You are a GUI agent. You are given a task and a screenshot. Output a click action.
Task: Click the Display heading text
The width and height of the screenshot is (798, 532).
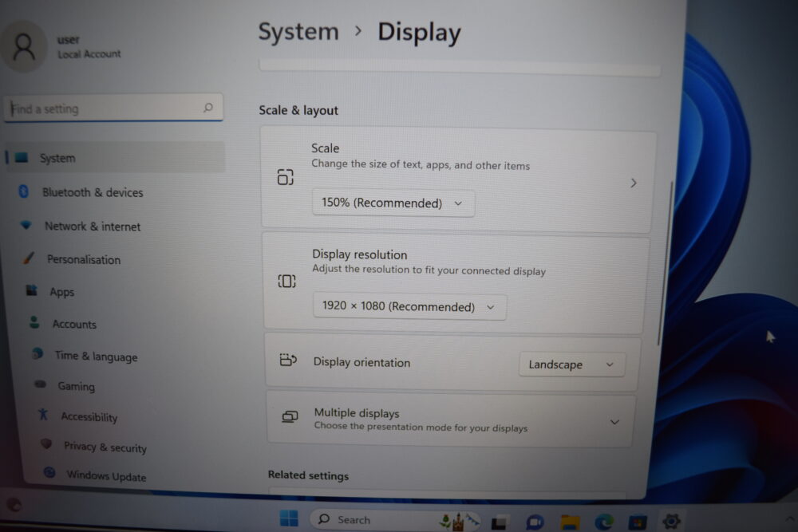[x=420, y=33]
